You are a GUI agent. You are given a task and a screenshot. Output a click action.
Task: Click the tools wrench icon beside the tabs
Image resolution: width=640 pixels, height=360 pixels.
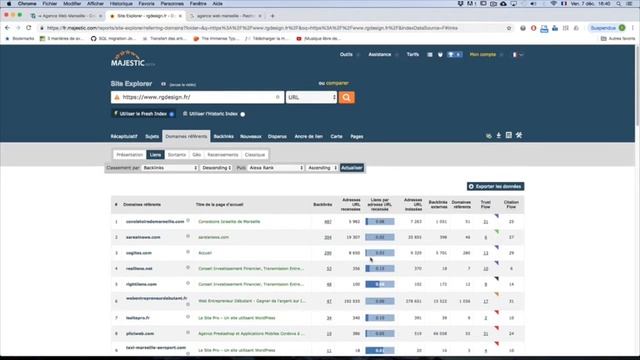519,135
